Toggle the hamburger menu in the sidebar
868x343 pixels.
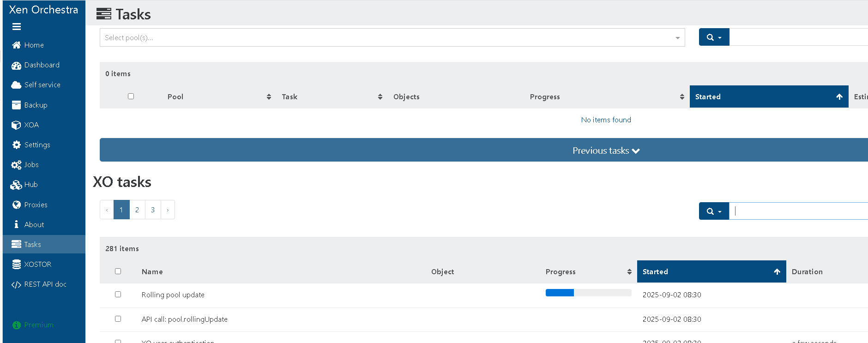[x=17, y=27]
